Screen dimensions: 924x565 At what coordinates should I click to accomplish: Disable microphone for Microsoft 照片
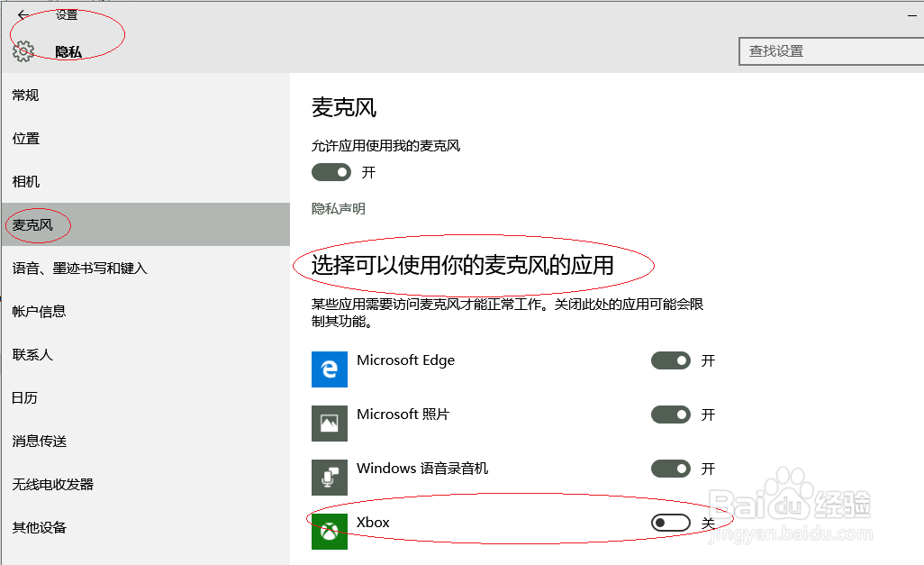point(671,415)
